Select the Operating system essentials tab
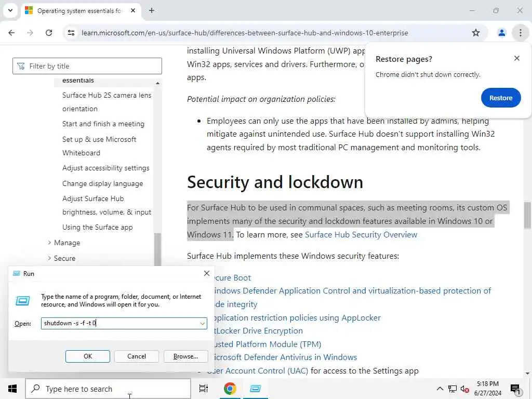Image resolution: width=532 pixels, height=399 pixels. coord(79,11)
